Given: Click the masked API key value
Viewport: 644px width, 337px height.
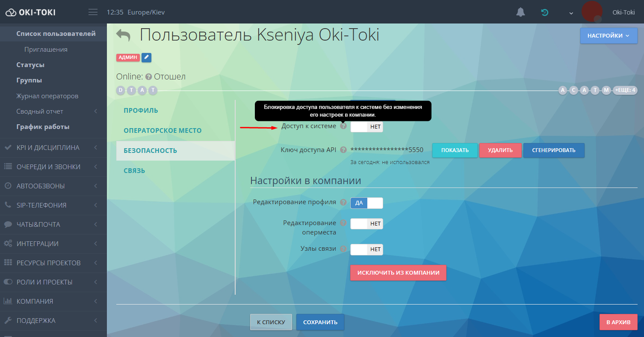Looking at the screenshot, I should (x=387, y=150).
